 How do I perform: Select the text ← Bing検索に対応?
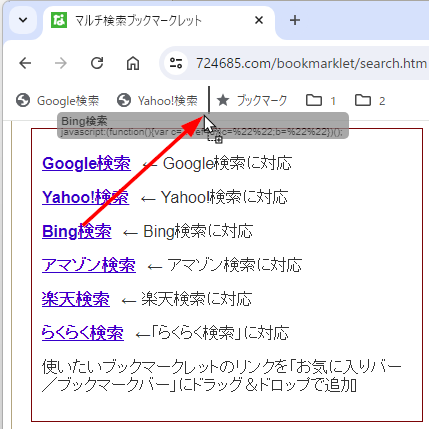[188, 231]
